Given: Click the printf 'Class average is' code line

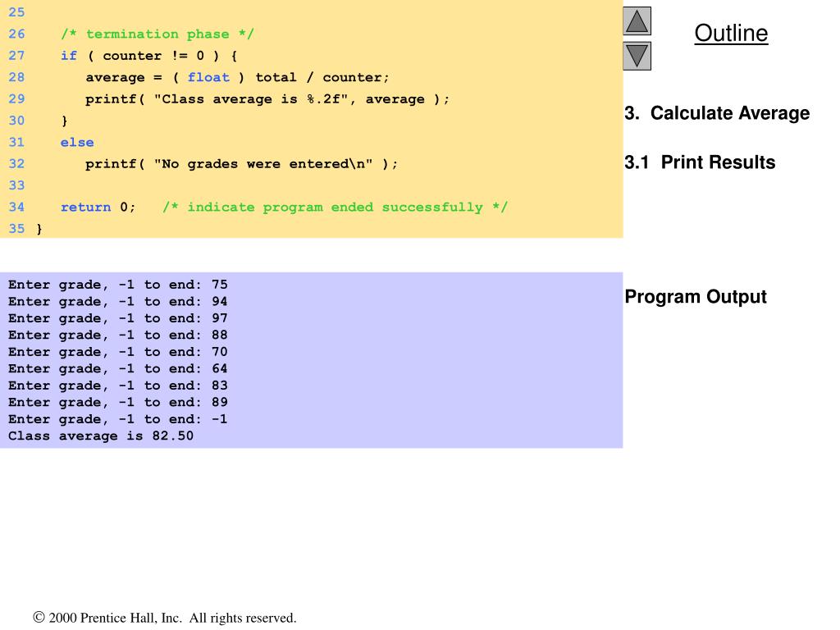Looking at the screenshot, I should pyautogui.click(x=267, y=99).
